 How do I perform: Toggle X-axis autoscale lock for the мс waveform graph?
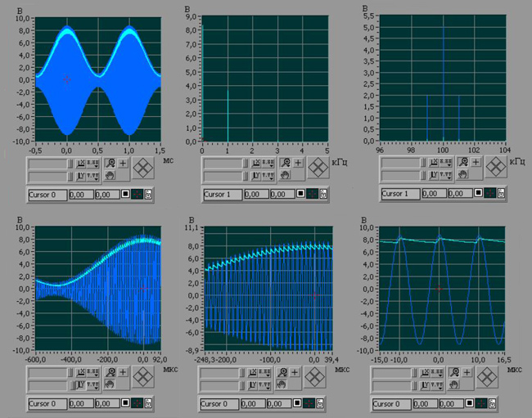tap(81, 164)
